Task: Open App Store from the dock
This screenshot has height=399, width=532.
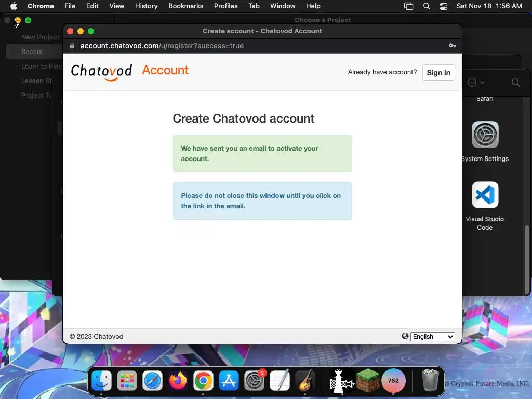Action: pos(229,380)
